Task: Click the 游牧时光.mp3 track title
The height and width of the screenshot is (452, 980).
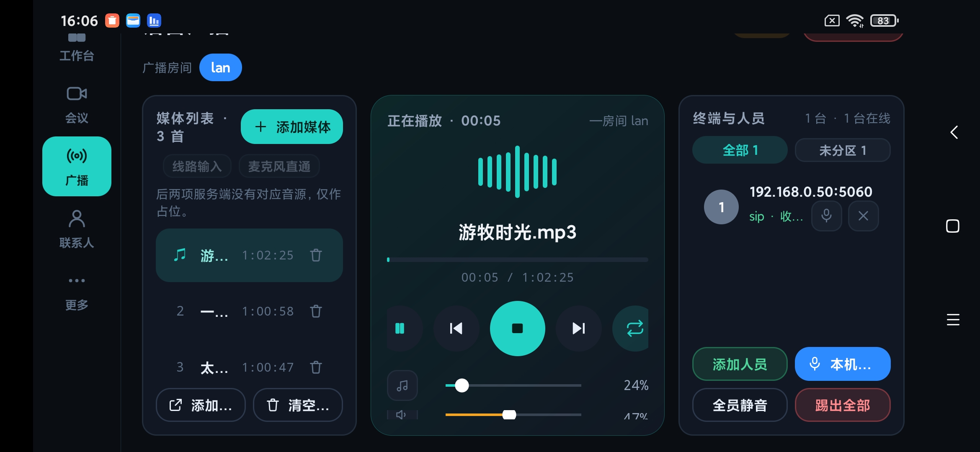Action: coord(517,232)
